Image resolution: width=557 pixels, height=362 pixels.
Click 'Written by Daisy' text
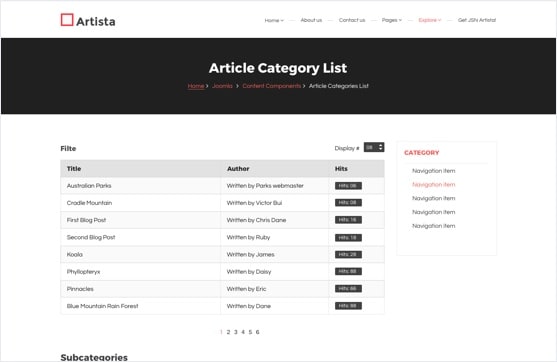(249, 272)
